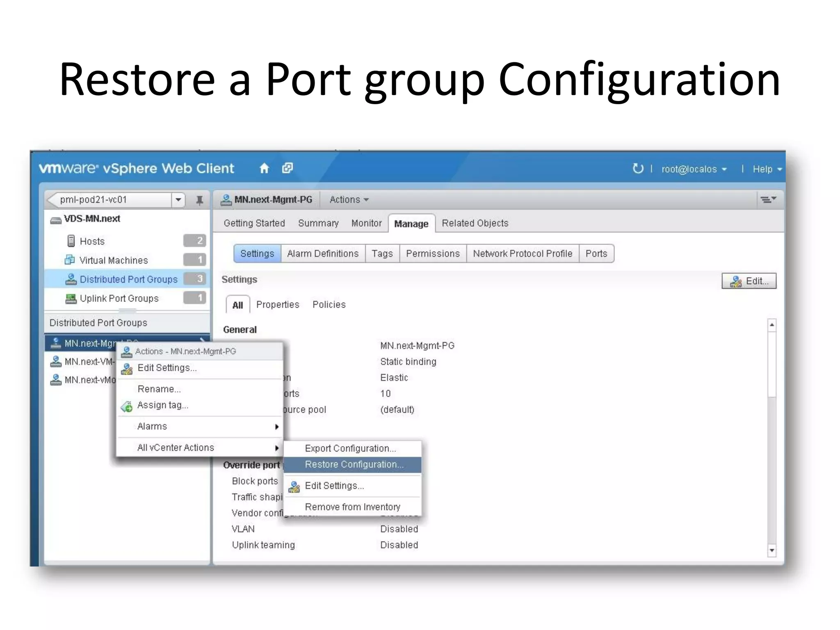Show the All settings view
The height and width of the screenshot is (630, 840).
pos(237,305)
